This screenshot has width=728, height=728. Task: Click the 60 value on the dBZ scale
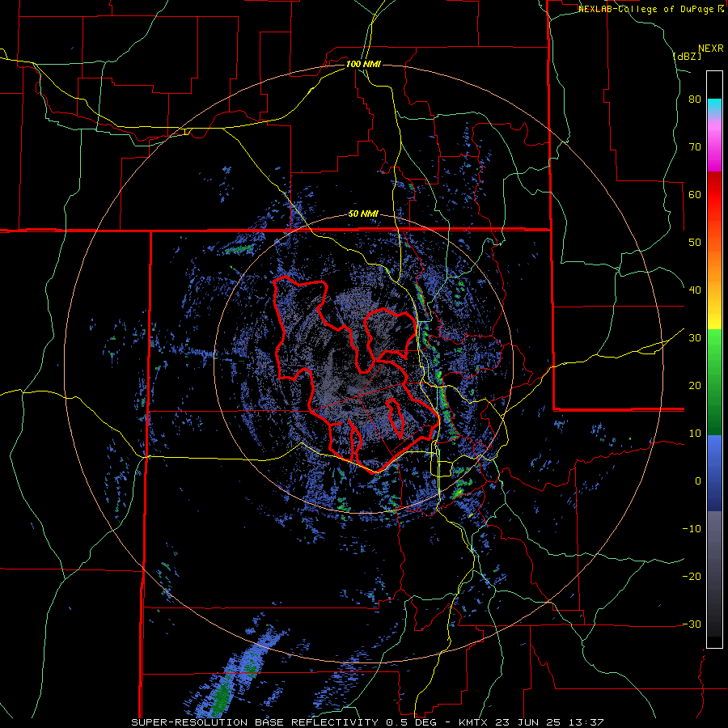[x=695, y=194]
